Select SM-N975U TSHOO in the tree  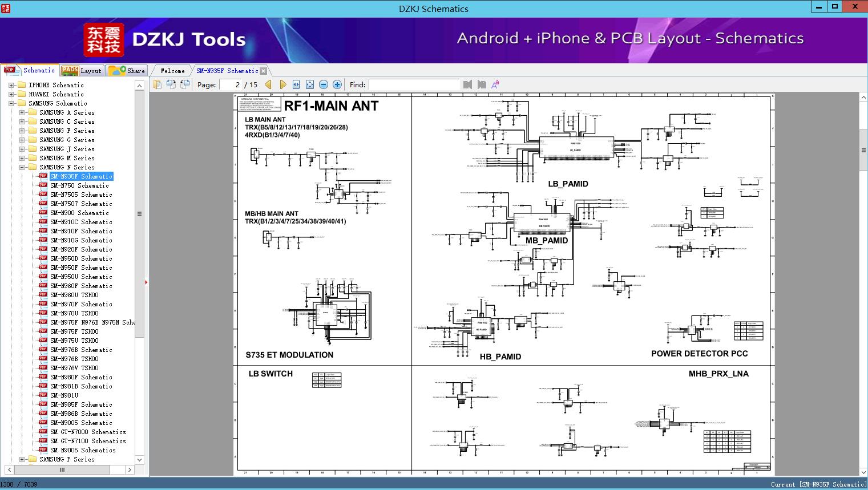(74, 341)
